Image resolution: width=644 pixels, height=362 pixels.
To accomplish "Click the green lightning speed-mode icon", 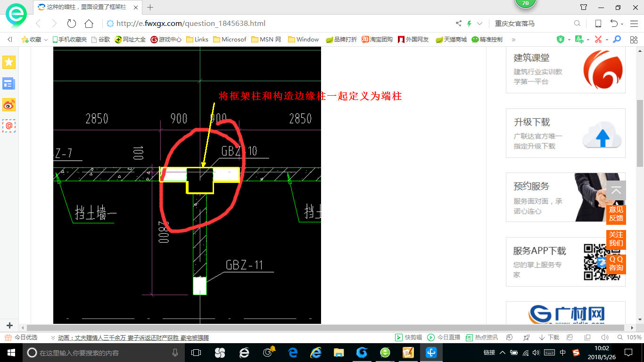I will point(469,24).
